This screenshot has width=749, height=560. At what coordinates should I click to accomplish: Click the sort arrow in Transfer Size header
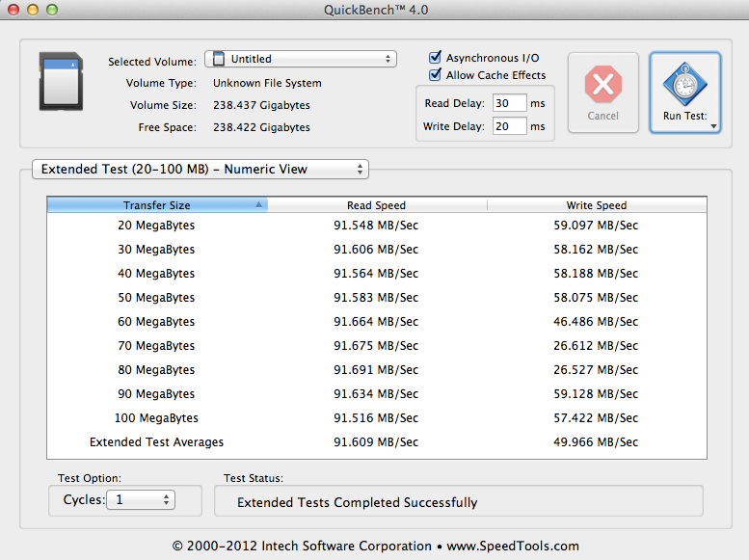[x=258, y=205]
